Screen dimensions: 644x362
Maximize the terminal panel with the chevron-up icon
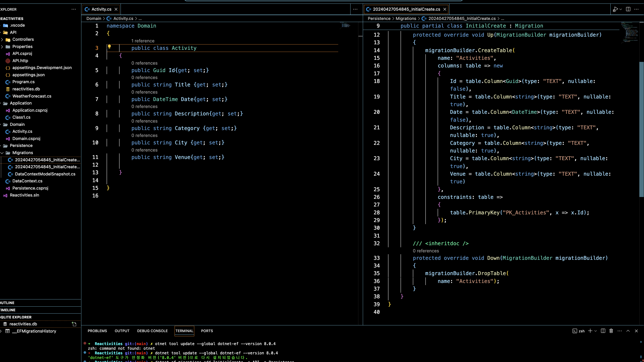pyautogui.click(x=628, y=331)
